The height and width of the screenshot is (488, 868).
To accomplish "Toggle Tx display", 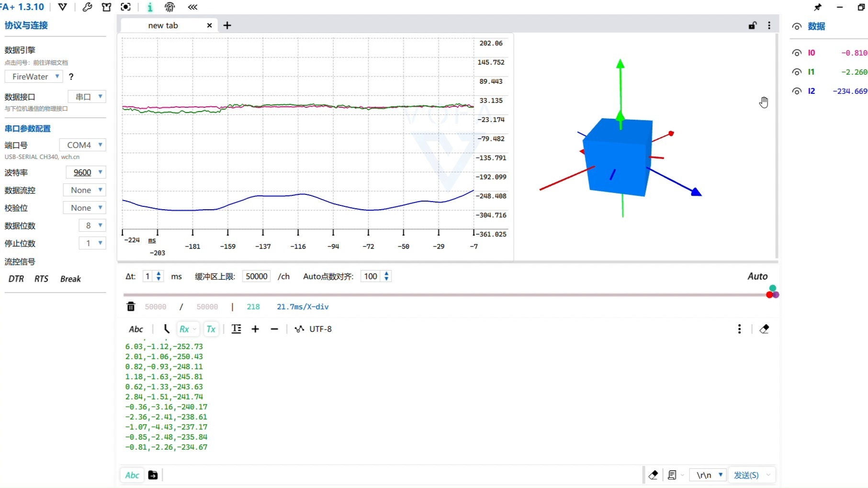I will coord(211,329).
